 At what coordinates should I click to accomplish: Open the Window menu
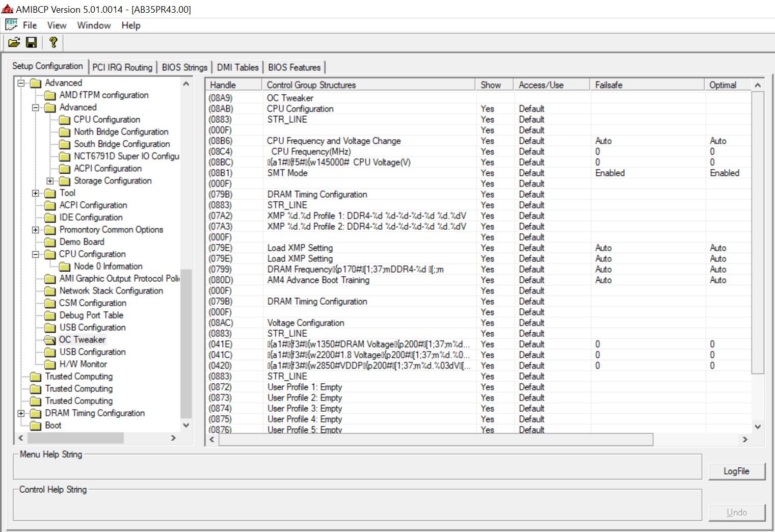pos(94,25)
